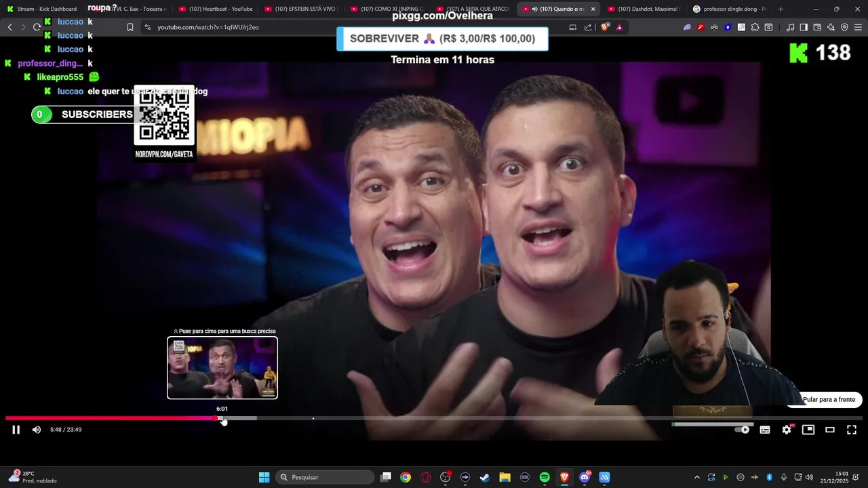Open Task View on the taskbar

[386, 477]
